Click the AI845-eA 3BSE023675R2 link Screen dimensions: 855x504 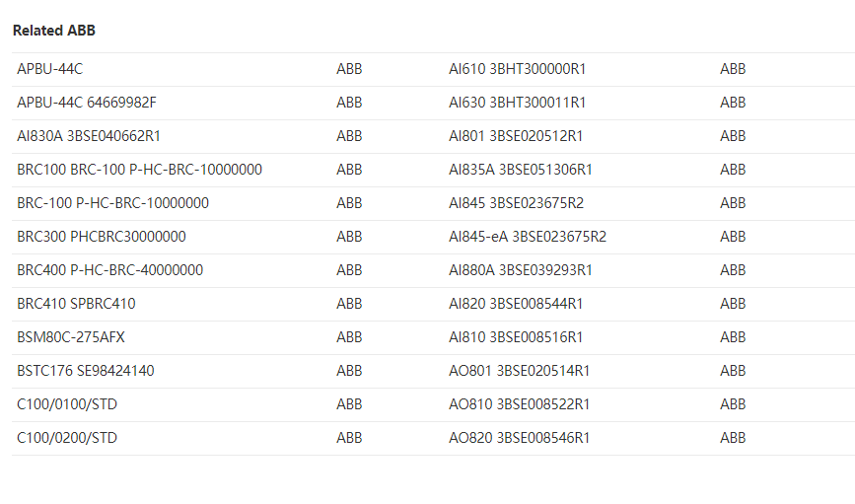point(528,237)
